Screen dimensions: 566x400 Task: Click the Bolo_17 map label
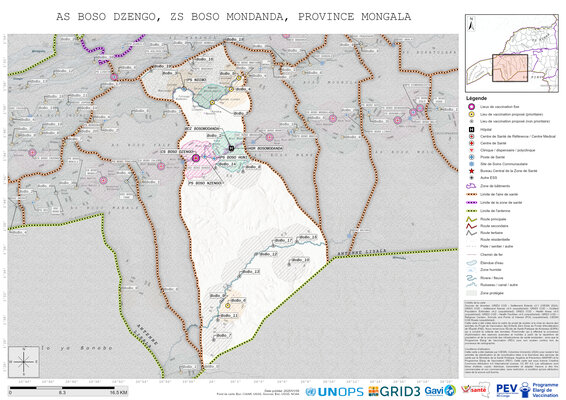point(283,240)
